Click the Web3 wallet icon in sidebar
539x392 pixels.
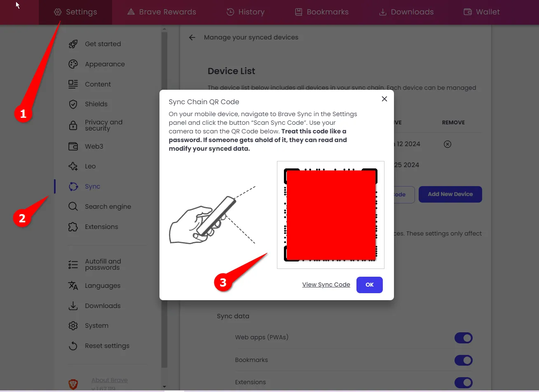(x=73, y=146)
